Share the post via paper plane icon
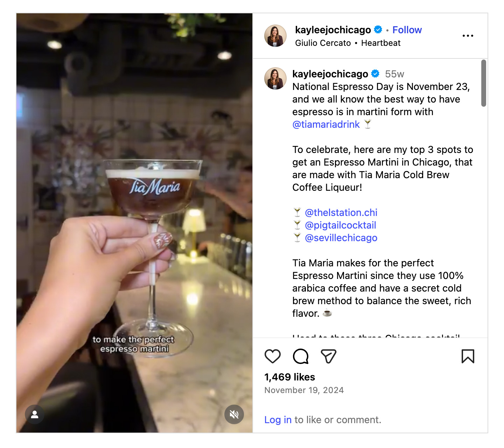This screenshot has width=504, height=448. tap(328, 356)
